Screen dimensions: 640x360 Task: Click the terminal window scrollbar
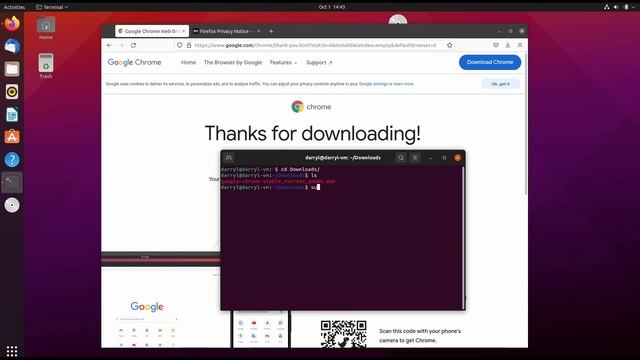(x=463, y=238)
